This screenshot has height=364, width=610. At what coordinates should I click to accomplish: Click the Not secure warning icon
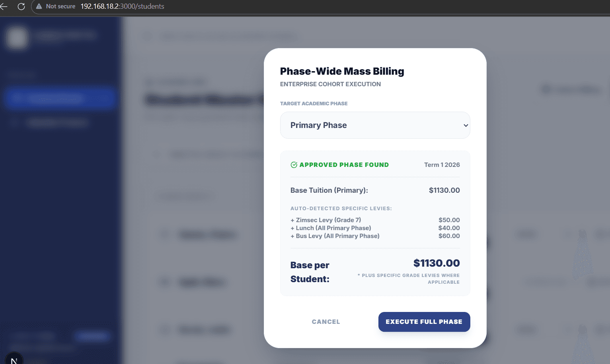tap(39, 6)
